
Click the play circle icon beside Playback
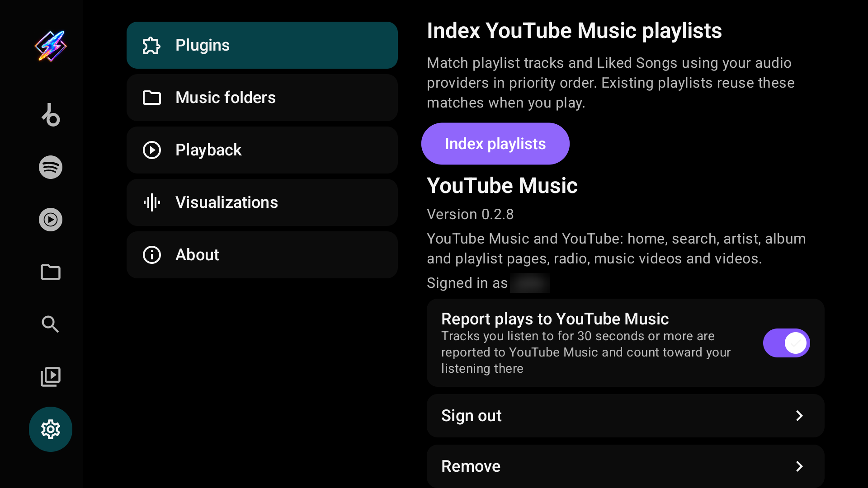(x=152, y=150)
